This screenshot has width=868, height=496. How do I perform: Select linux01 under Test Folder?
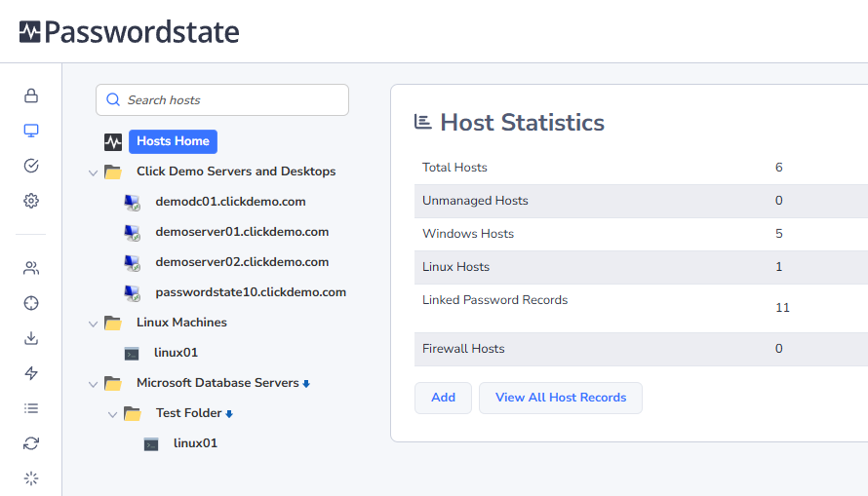tap(195, 443)
